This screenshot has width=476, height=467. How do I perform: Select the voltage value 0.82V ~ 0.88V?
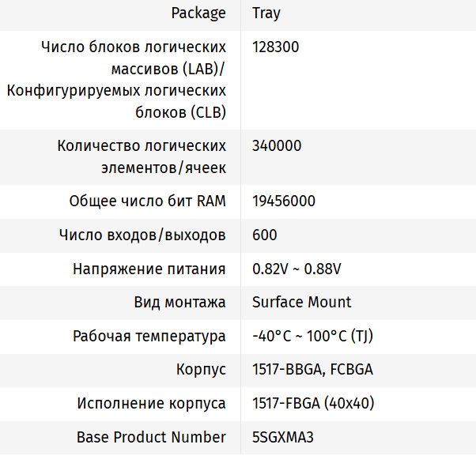click(x=297, y=269)
